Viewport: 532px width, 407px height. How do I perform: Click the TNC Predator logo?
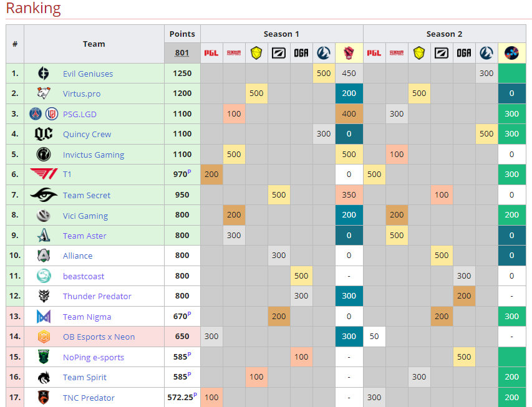coord(44,397)
